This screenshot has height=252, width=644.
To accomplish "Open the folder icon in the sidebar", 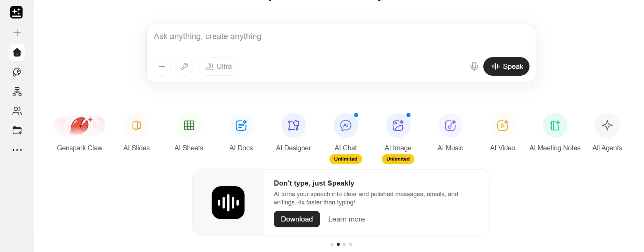I will (17, 130).
